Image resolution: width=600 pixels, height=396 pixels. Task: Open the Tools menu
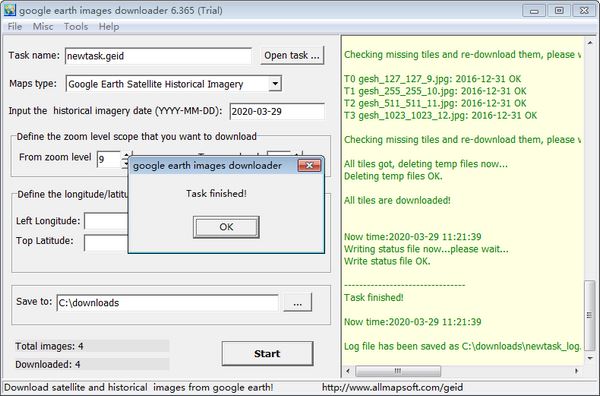[76, 27]
